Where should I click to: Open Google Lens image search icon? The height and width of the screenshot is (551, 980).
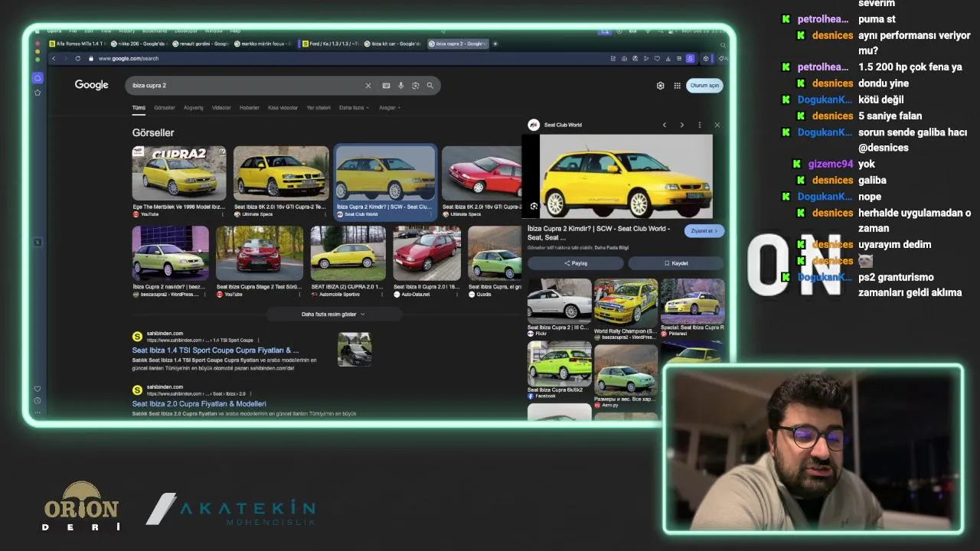pos(415,86)
